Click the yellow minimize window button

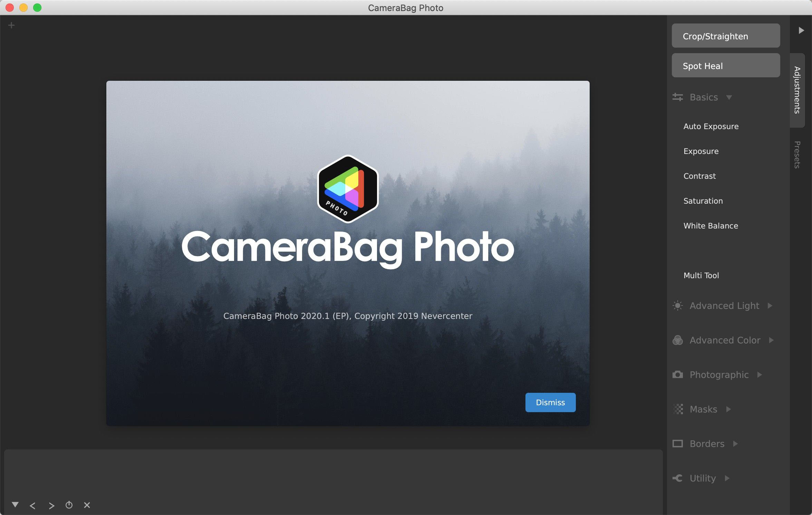(x=23, y=8)
